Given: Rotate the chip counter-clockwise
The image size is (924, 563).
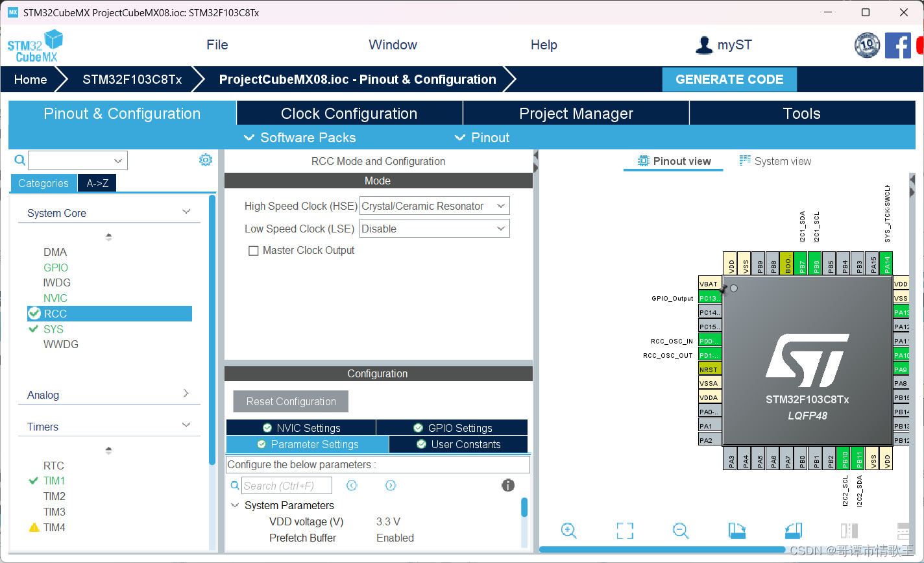Looking at the screenshot, I should click(x=794, y=531).
